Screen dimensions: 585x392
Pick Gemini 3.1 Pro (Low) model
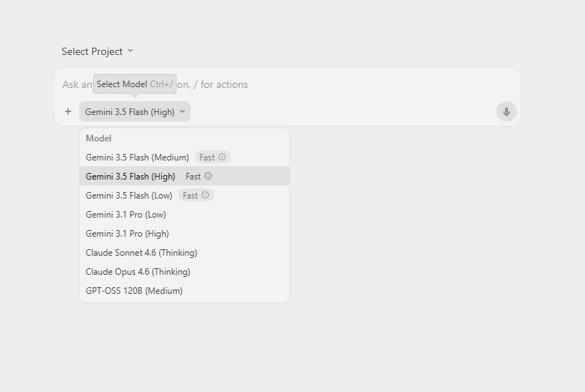[185, 215]
